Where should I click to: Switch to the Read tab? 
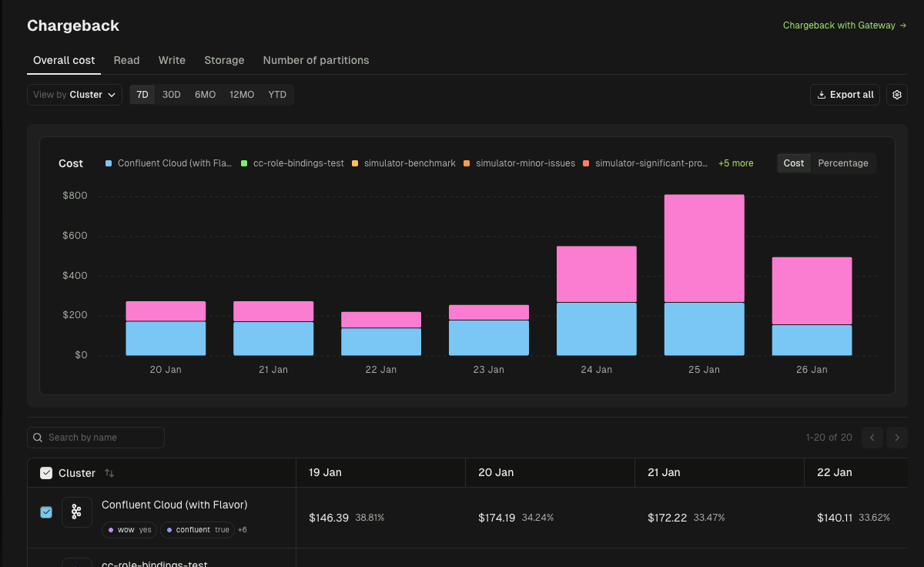tap(126, 60)
